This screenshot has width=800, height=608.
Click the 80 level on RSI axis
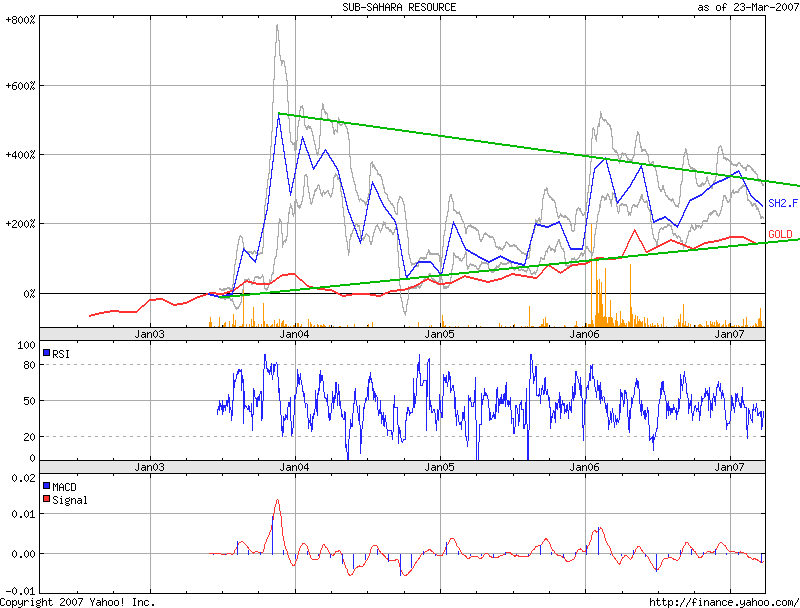pyautogui.click(x=29, y=365)
